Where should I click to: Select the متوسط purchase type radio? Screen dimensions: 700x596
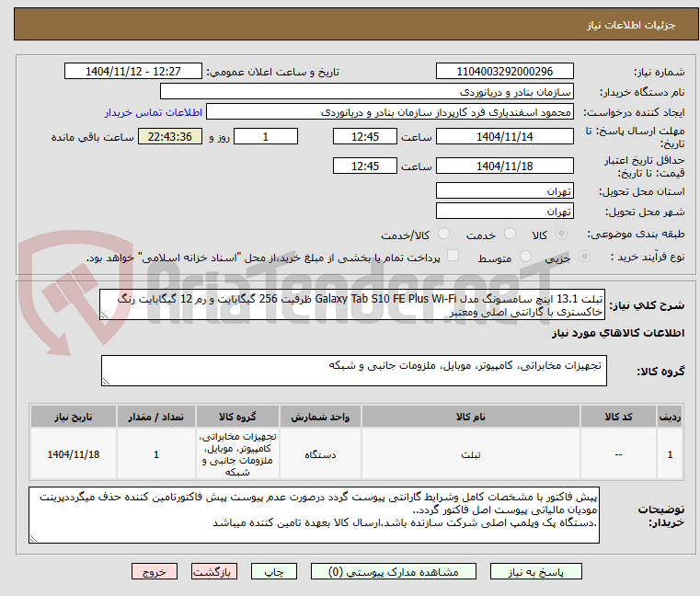(525, 257)
